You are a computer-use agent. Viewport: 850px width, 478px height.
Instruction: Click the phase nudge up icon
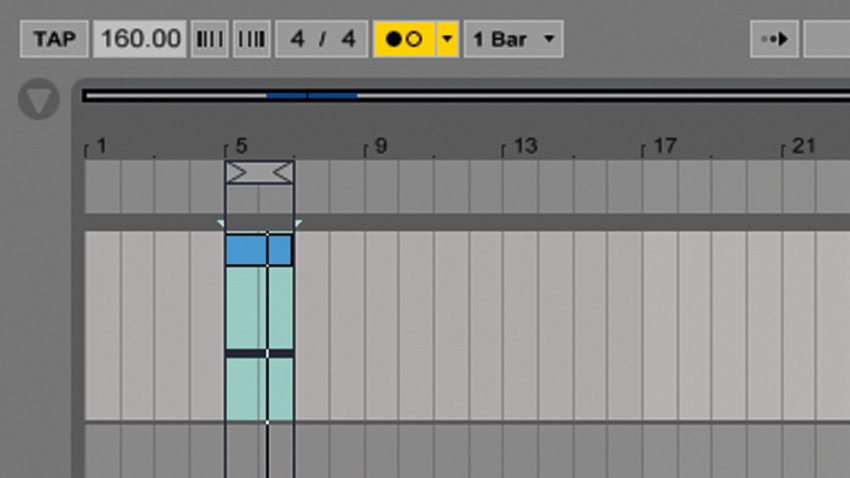(x=252, y=39)
